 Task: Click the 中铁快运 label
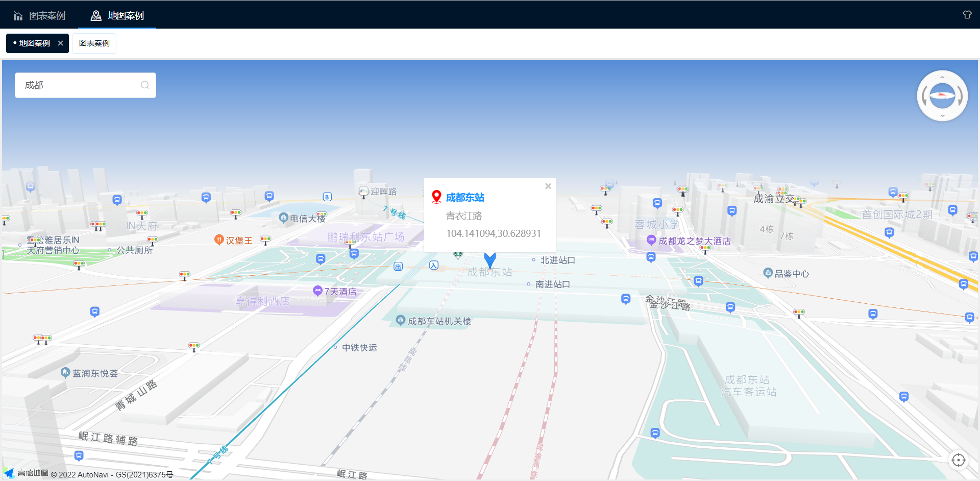pyautogui.click(x=359, y=348)
